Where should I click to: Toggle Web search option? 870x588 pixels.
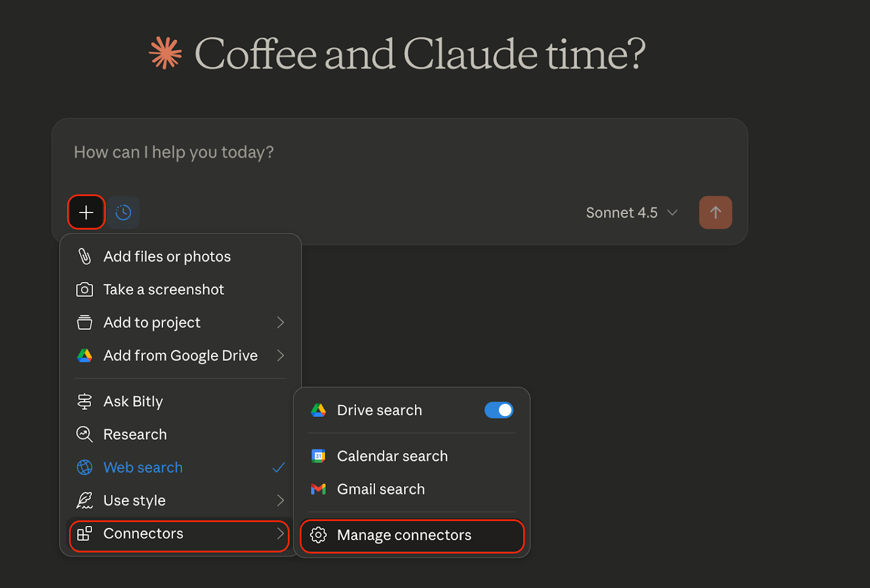tap(180, 467)
